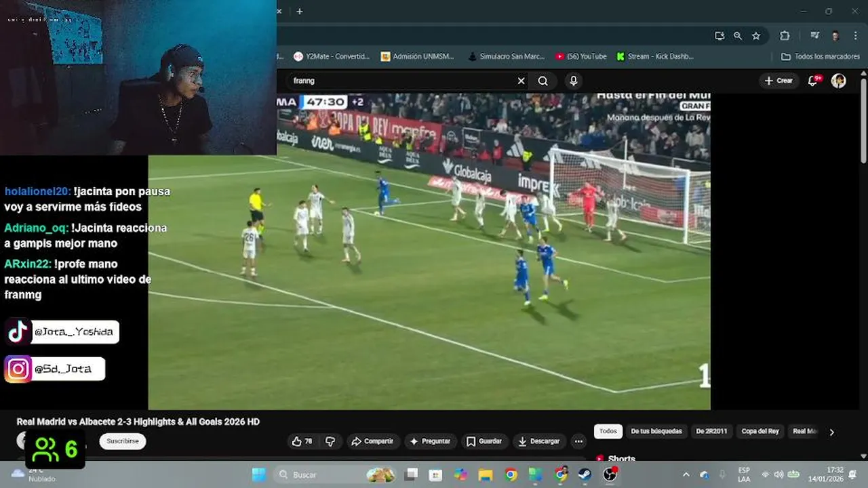Open Google Chrome from the taskbar
868x488 pixels.
(511, 474)
